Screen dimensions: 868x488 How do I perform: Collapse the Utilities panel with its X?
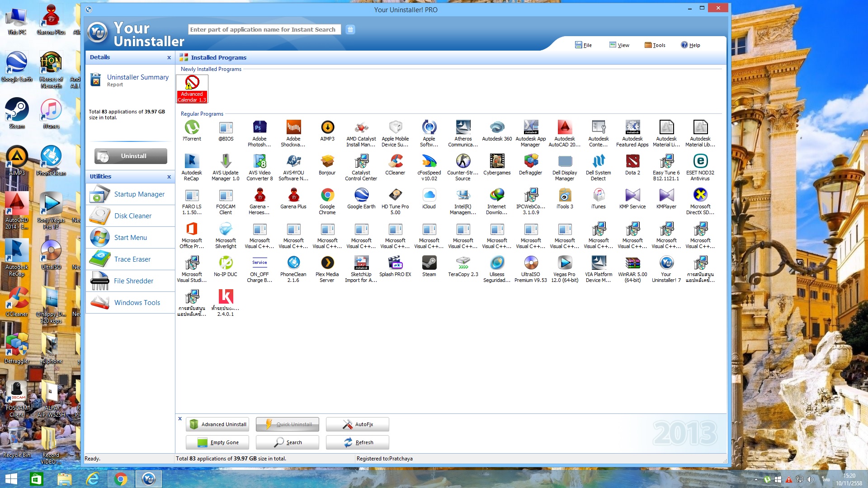(x=169, y=177)
